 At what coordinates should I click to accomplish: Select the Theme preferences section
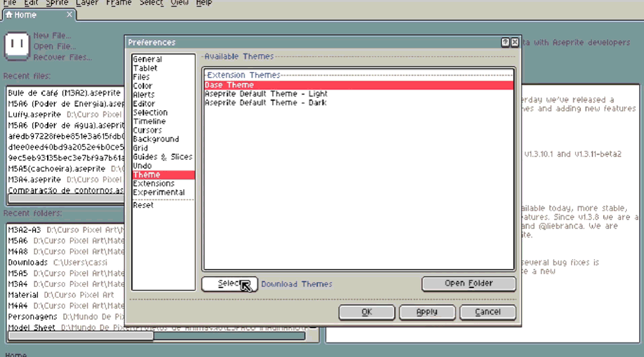tap(164, 175)
